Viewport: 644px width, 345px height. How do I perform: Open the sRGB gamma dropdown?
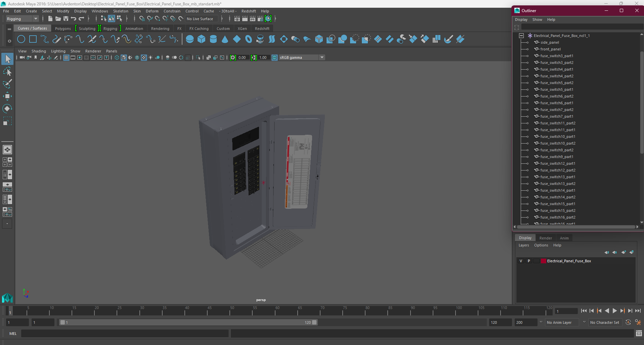pos(302,58)
